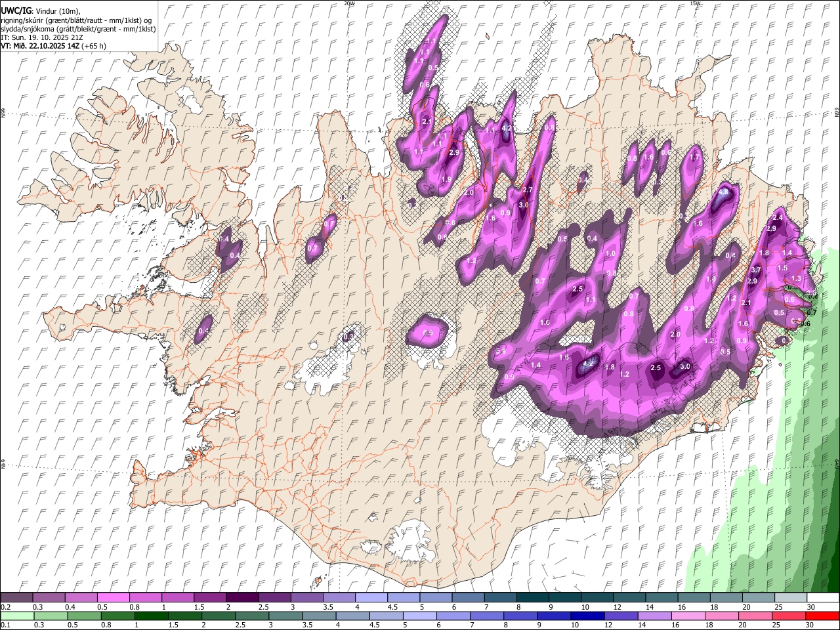This screenshot has width=840, height=630.
Task: Select the pure red swatch after 30, bottom legend row
Action: coord(822,616)
